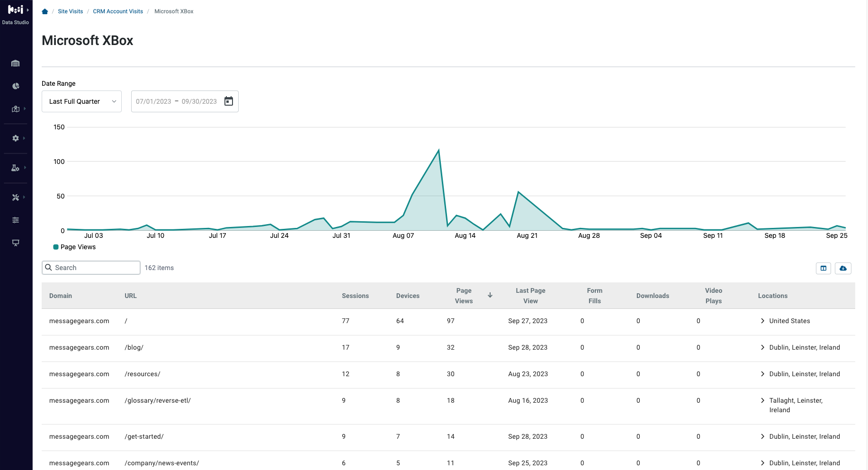The height and width of the screenshot is (470, 868).
Task: Expand locations for the /get-started/ row
Action: pos(762,436)
